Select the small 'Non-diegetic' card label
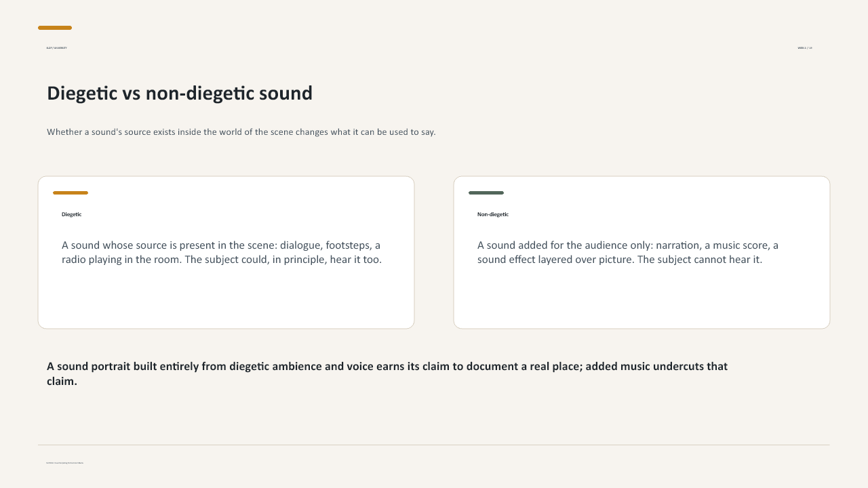The image size is (868, 488). tap(493, 214)
